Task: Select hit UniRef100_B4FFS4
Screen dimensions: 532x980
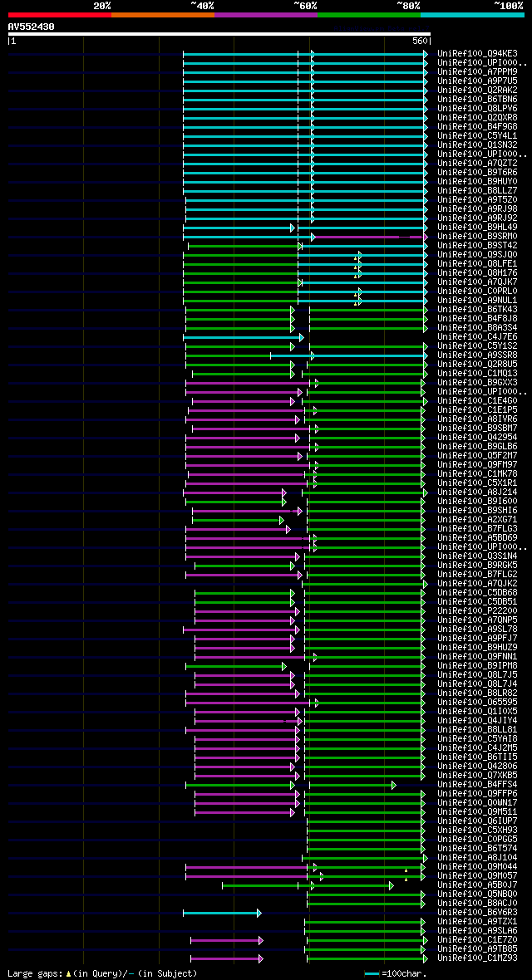Action: (477, 784)
